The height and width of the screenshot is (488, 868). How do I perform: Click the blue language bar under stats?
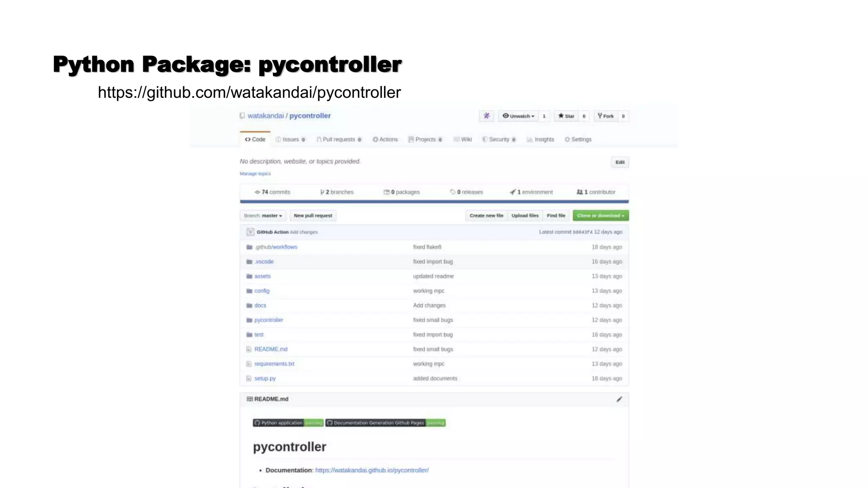pyautogui.click(x=434, y=202)
